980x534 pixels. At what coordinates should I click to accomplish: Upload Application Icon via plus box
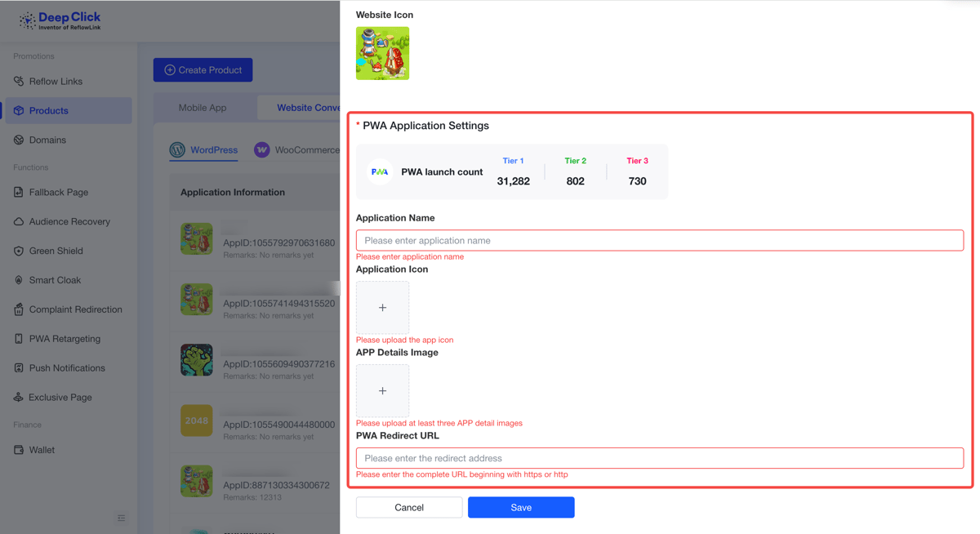pos(382,308)
